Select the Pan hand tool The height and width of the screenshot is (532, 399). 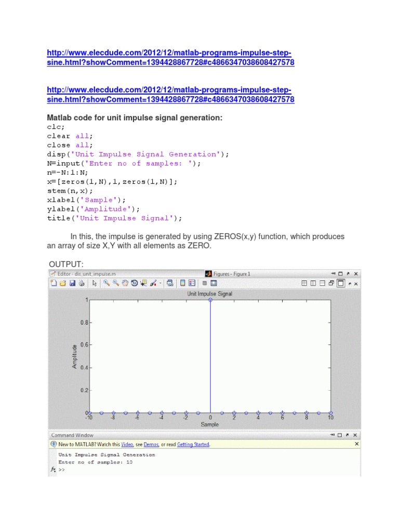(125, 283)
